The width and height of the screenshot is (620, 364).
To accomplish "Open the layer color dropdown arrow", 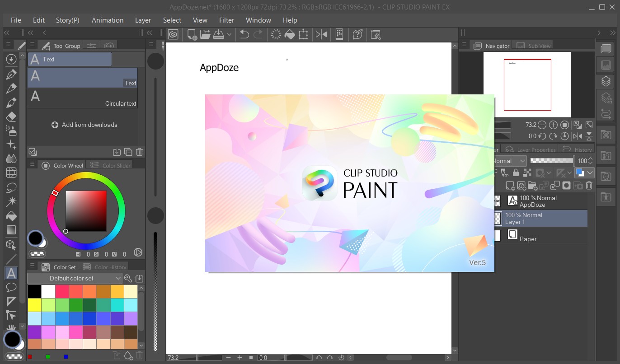I will coord(590,173).
